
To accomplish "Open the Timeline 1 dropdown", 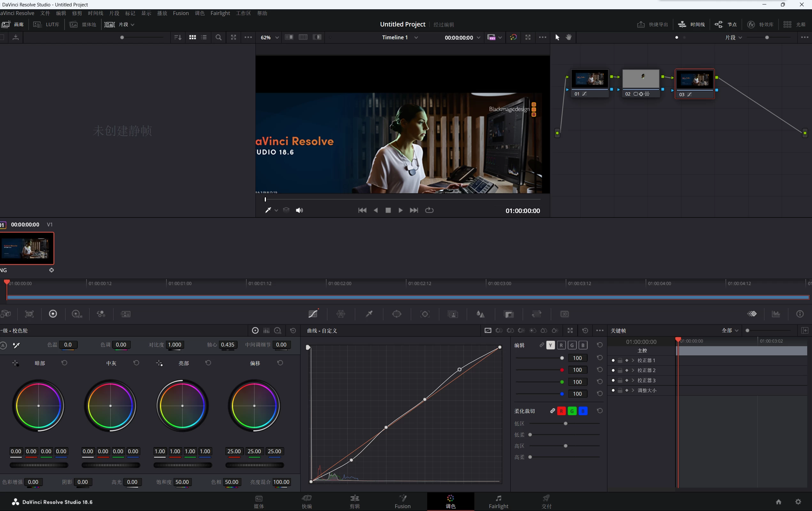I will click(400, 37).
